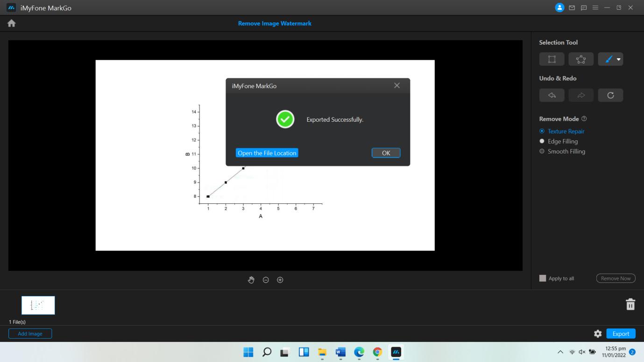This screenshot has width=644, height=362.
Task: Open the mail icon in title bar
Action: pos(573,7)
